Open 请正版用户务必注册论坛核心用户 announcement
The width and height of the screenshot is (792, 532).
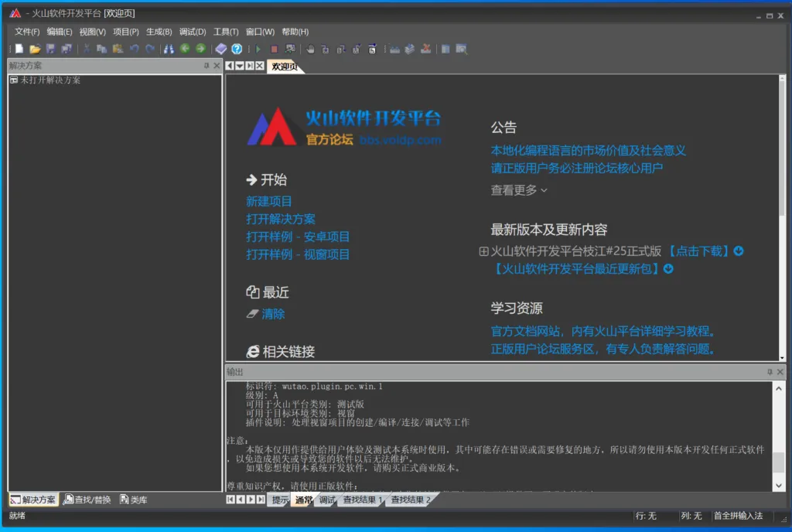tap(576, 168)
